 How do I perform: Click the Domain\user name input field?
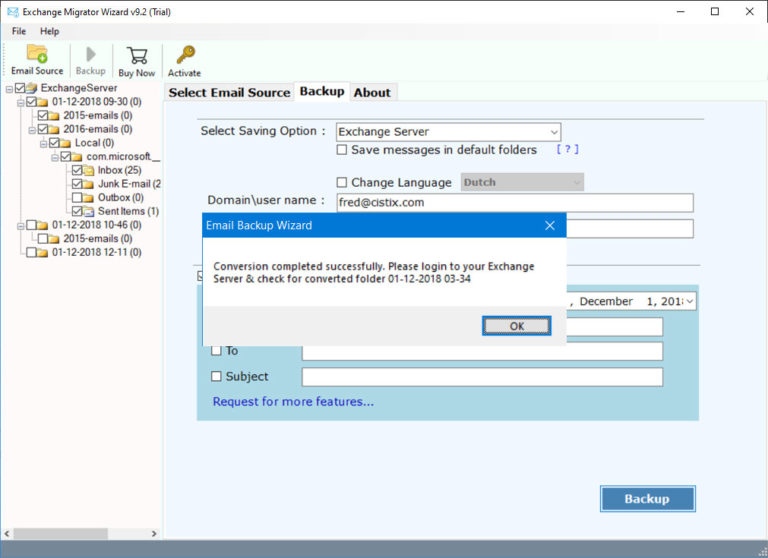tap(515, 203)
